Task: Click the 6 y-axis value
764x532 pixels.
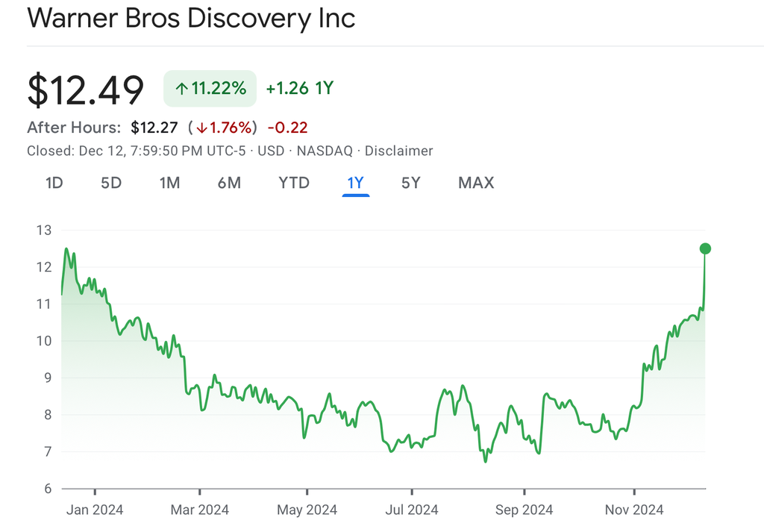Action: coord(47,489)
